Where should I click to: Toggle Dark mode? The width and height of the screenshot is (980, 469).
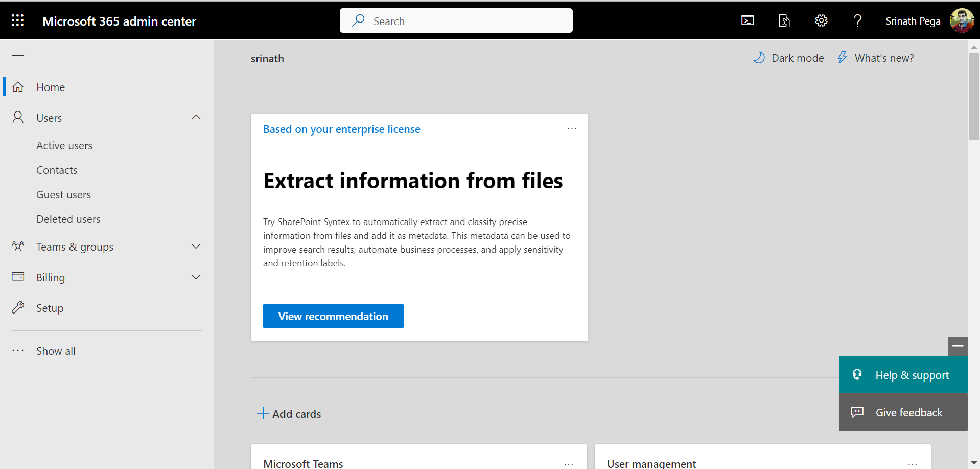pyautogui.click(x=788, y=58)
